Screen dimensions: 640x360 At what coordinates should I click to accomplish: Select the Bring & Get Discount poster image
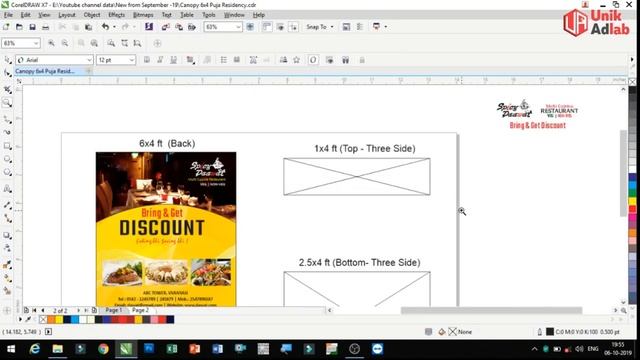click(166, 229)
